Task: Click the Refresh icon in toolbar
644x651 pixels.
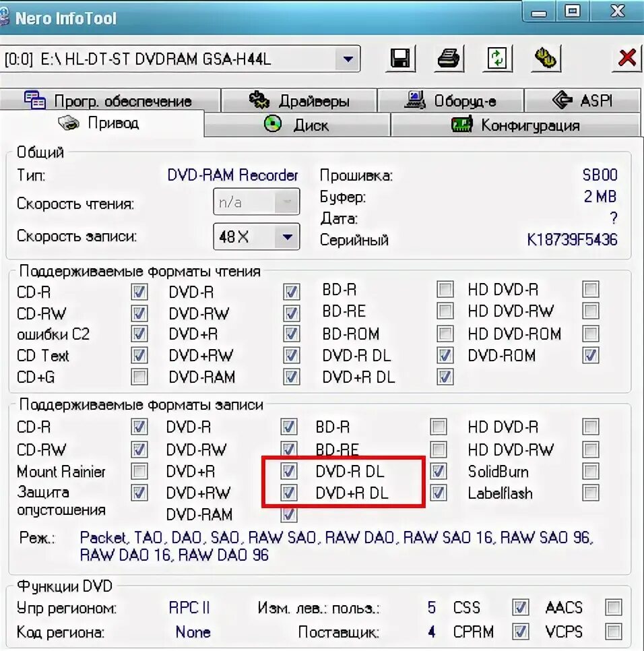Action: click(497, 58)
